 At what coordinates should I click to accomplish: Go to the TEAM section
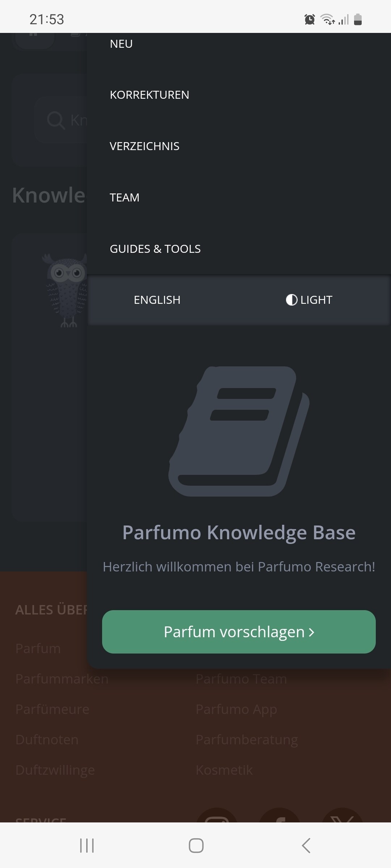pos(125,197)
